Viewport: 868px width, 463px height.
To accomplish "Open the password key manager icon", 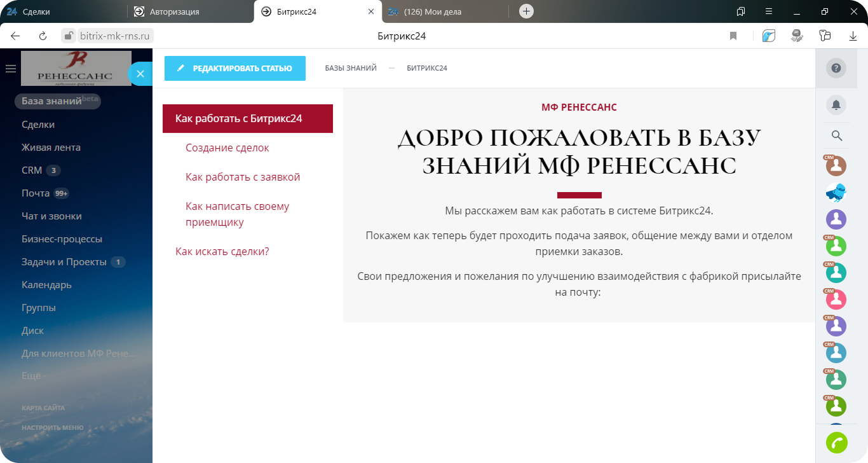I will (825, 36).
